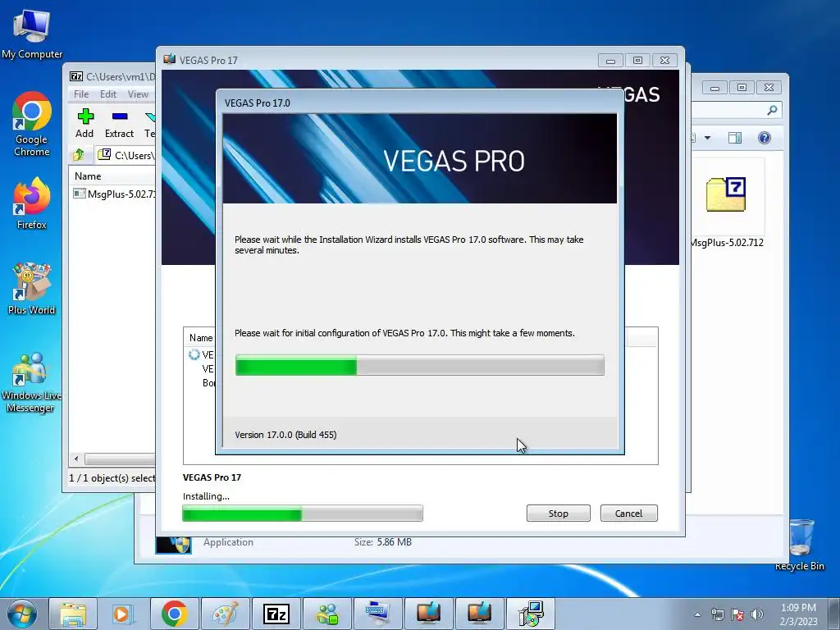Open File menu in 7-Zip window

(x=81, y=94)
